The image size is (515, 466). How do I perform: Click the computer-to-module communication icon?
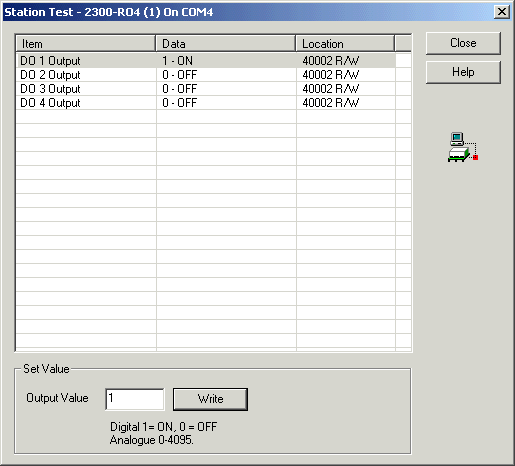coord(463,147)
